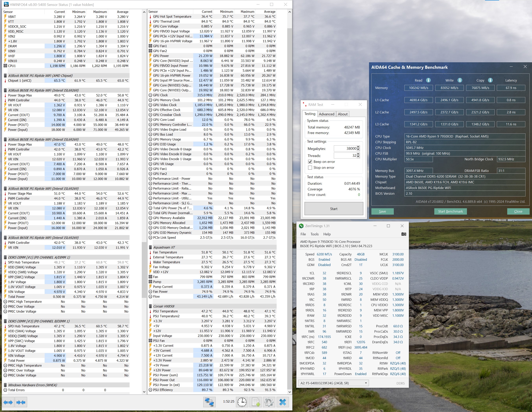This screenshot has height=412, width=532.
Task: Open HWiNFO sensor settings gear
Action: (x=269, y=402)
